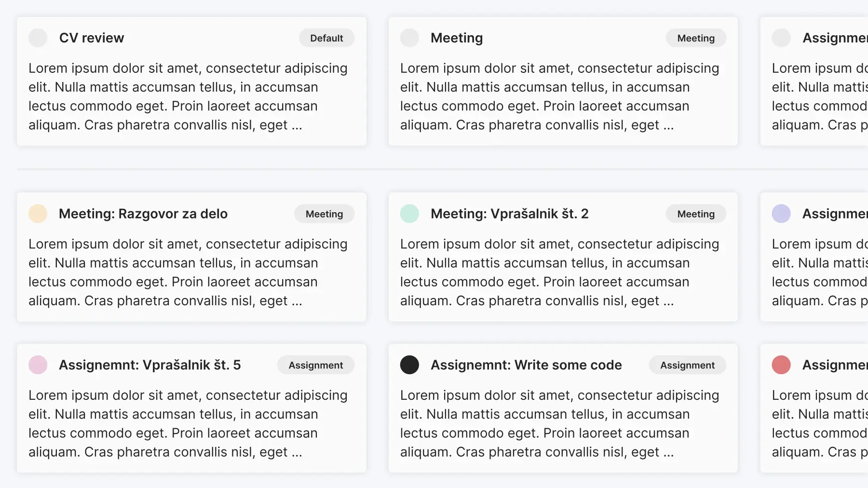Click Meeting: Vprašalnik št. 2 description text

coord(559,272)
